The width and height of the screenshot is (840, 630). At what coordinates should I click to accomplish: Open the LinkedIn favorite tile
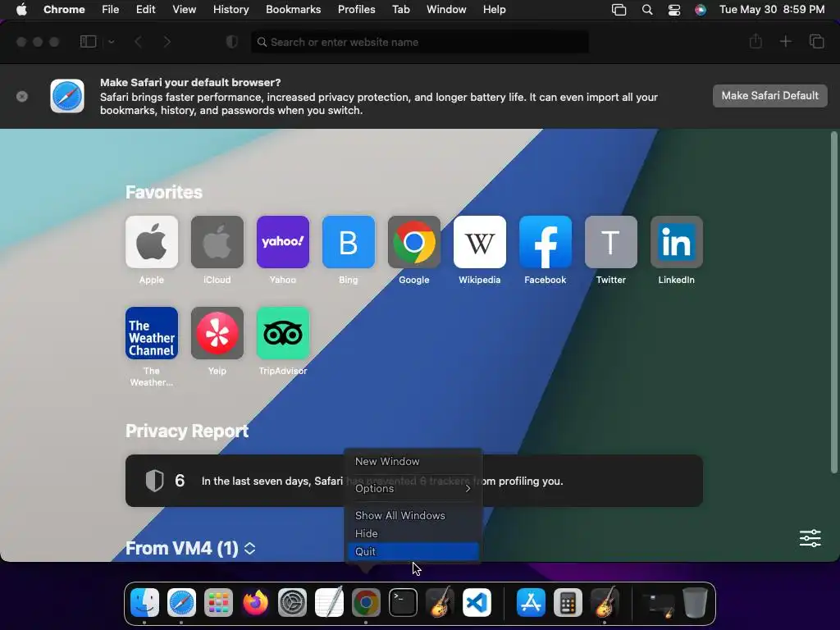tap(677, 242)
